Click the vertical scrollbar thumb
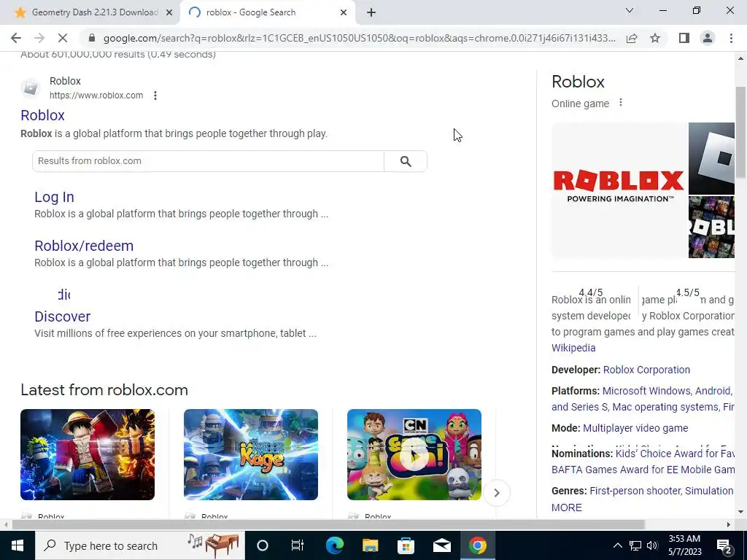This screenshot has width=747, height=560. coord(740,133)
